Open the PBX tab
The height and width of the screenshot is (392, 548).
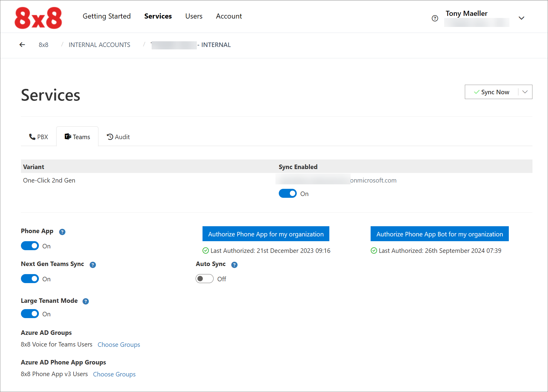tap(39, 137)
